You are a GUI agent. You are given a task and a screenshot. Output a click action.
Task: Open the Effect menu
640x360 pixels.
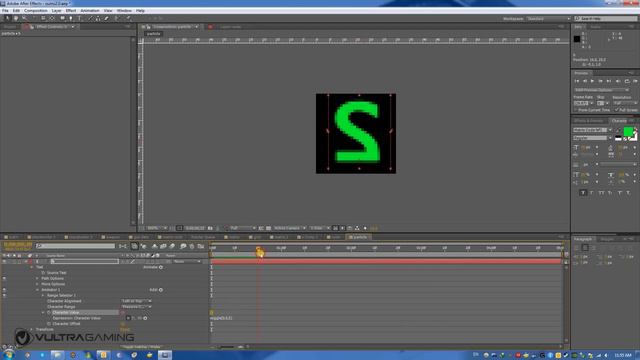point(71,11)
